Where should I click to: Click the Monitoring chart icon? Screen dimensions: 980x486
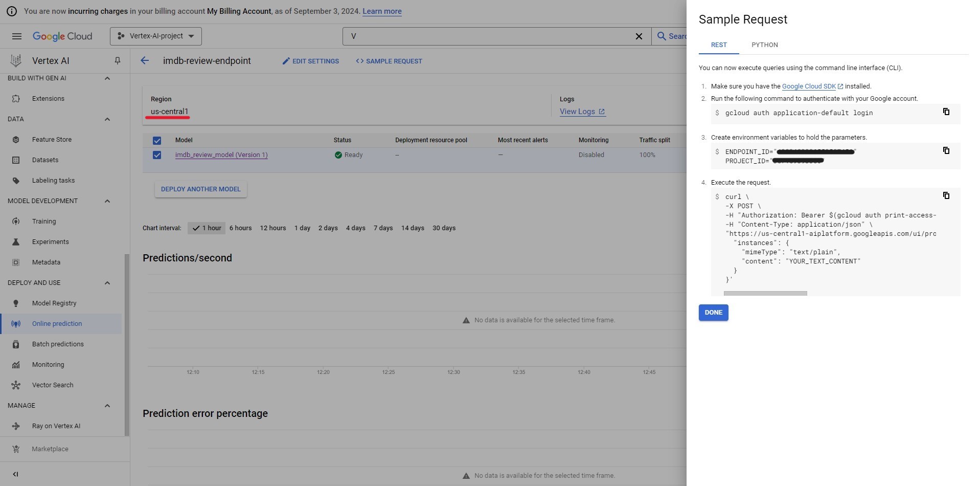point(16,365)
